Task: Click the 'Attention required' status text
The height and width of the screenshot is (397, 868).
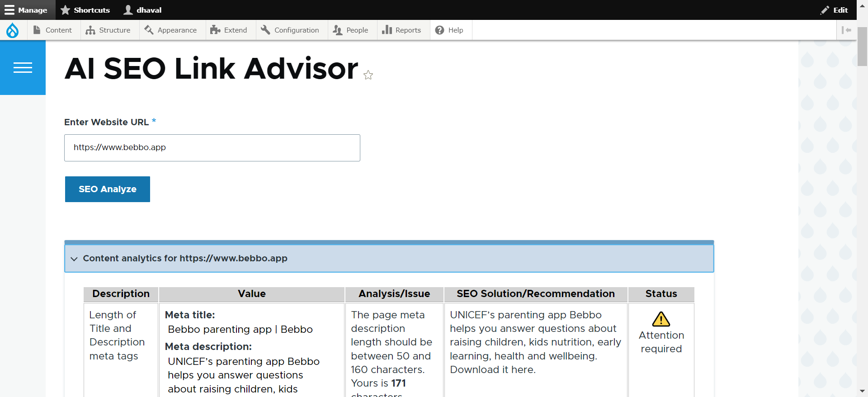Action: 661,342
